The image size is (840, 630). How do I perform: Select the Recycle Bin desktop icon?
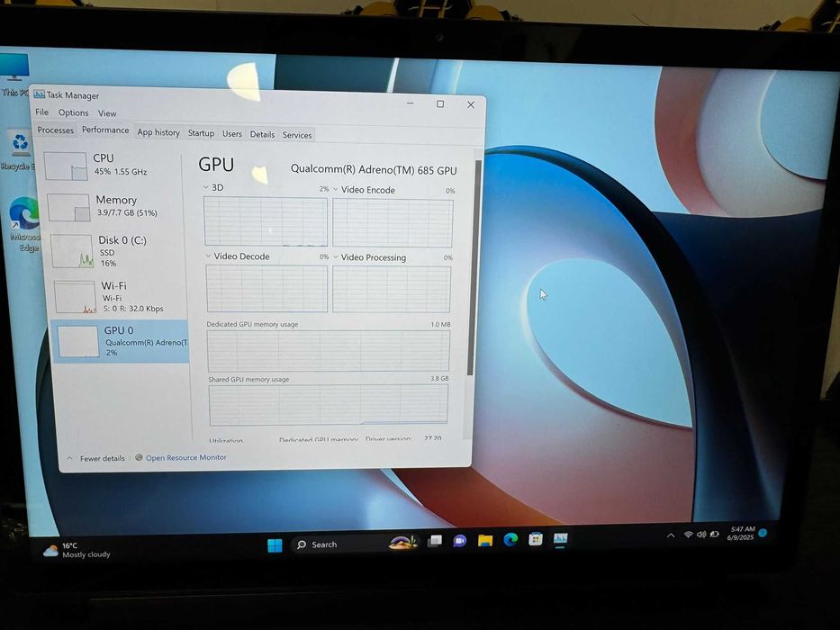click(x=19, y=150)
